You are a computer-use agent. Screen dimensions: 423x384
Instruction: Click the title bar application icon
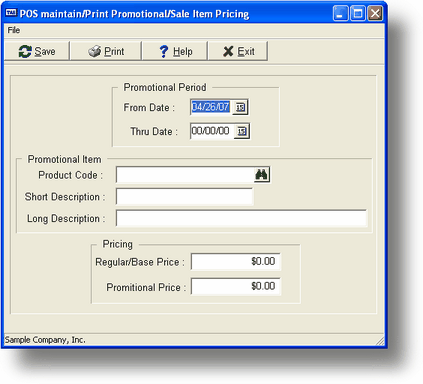point(11,13)
